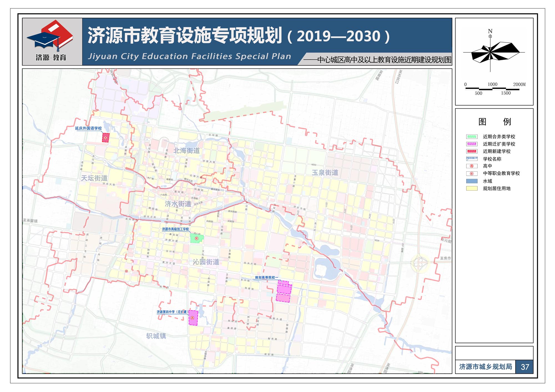
Task: Click the 济源大道 road label
Action: click(171, 240)
